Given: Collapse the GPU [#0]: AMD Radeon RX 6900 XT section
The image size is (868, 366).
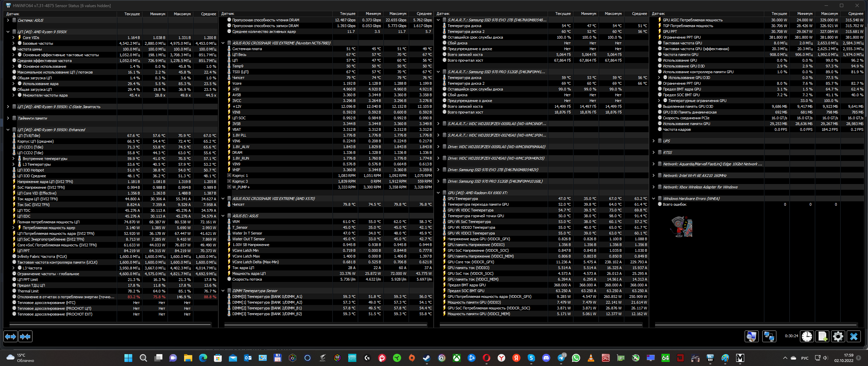Looking at the screenshot, I should pos(438,193).
